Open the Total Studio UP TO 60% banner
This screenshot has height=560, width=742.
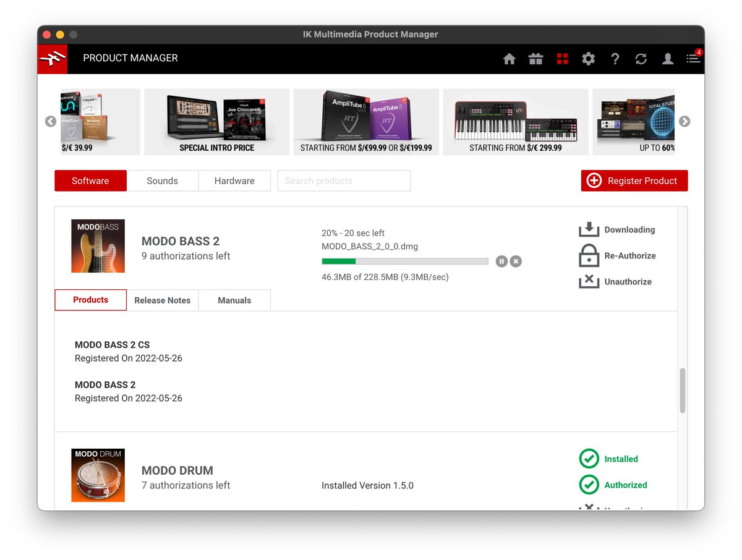[x=634, y=122]
